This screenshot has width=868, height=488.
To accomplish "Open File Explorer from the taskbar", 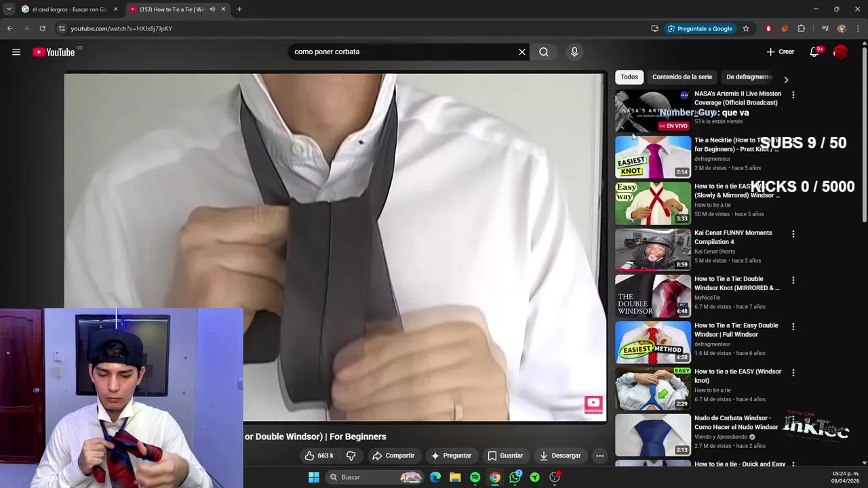I will click(455, 477).
